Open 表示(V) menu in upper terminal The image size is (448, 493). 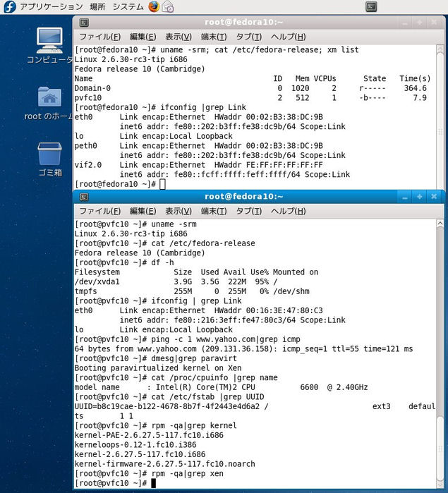(178, 37)
